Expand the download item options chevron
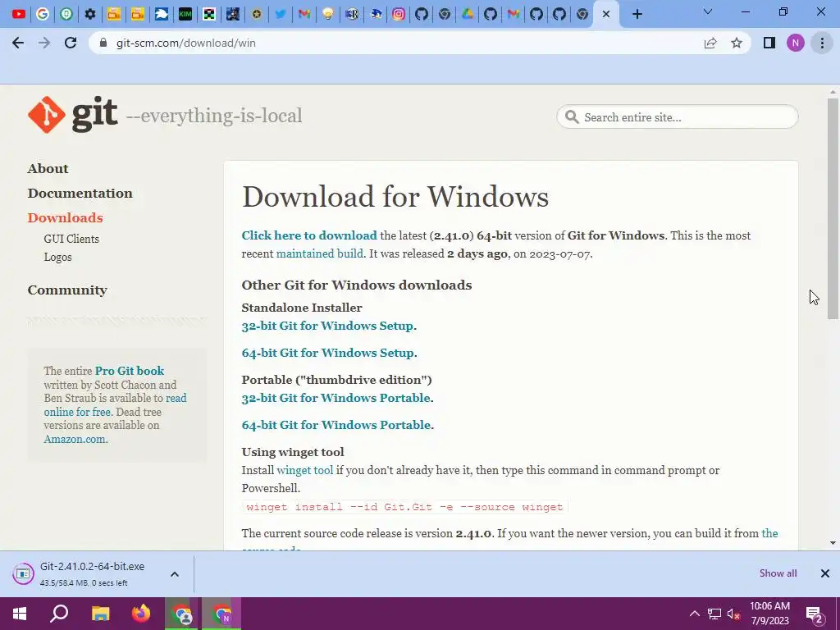The width and height of the screenshot is (840, 630). pyautogui.click(x=175, y=573)
